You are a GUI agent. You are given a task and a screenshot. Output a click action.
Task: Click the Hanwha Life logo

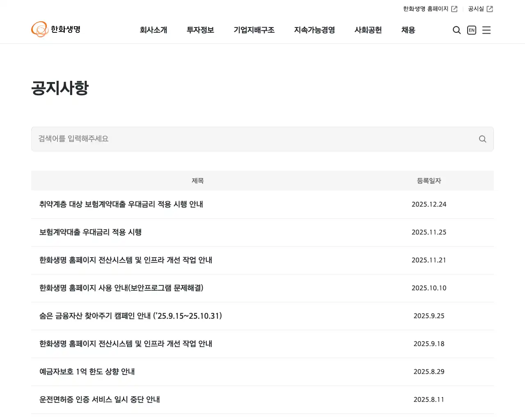[x=56, y=29]
